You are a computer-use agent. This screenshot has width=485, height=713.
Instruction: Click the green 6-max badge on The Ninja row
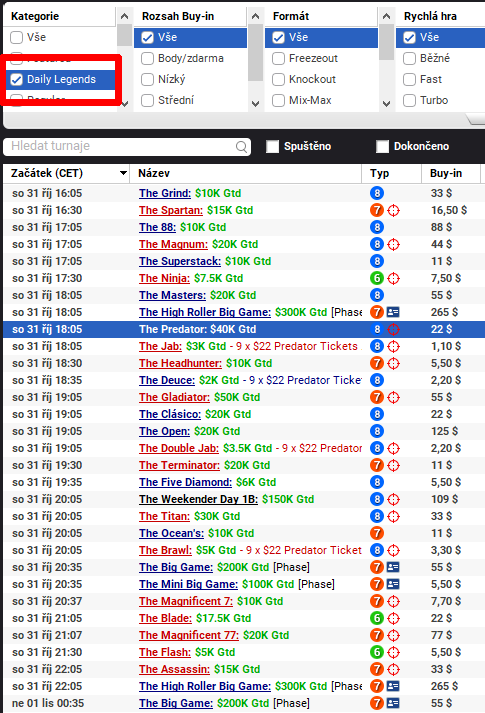376,278
